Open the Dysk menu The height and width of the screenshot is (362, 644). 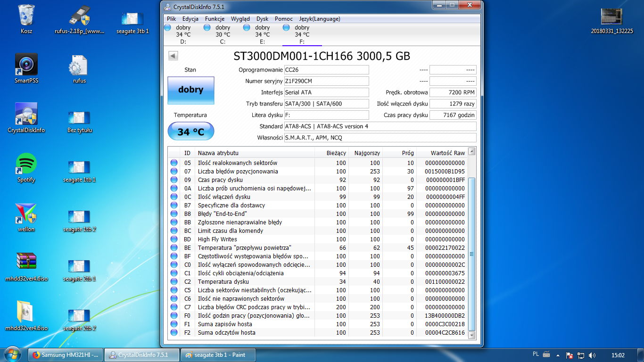click(x=263, y=19)
